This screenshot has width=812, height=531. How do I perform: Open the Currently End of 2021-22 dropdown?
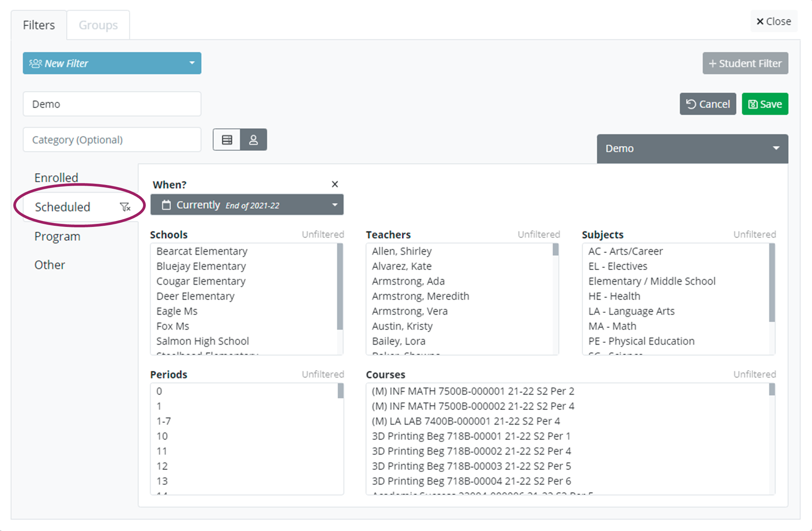pyautogui.click(x=247, y=205)
